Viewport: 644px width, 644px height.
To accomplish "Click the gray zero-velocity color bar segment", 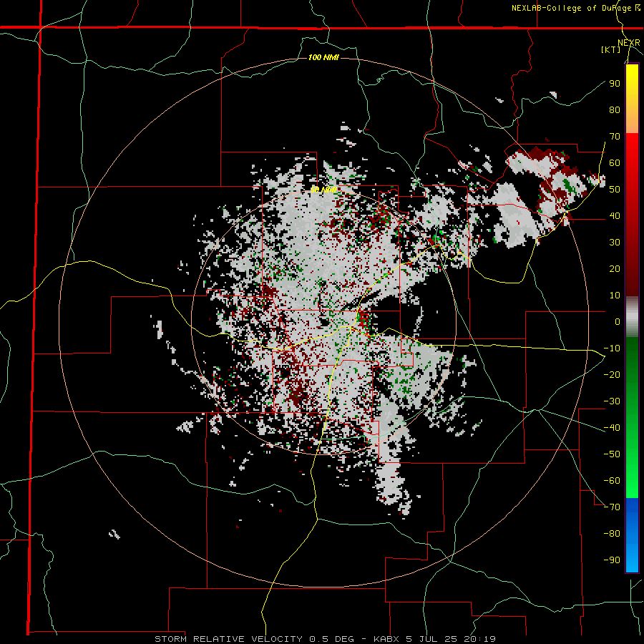I will point(632,317).
